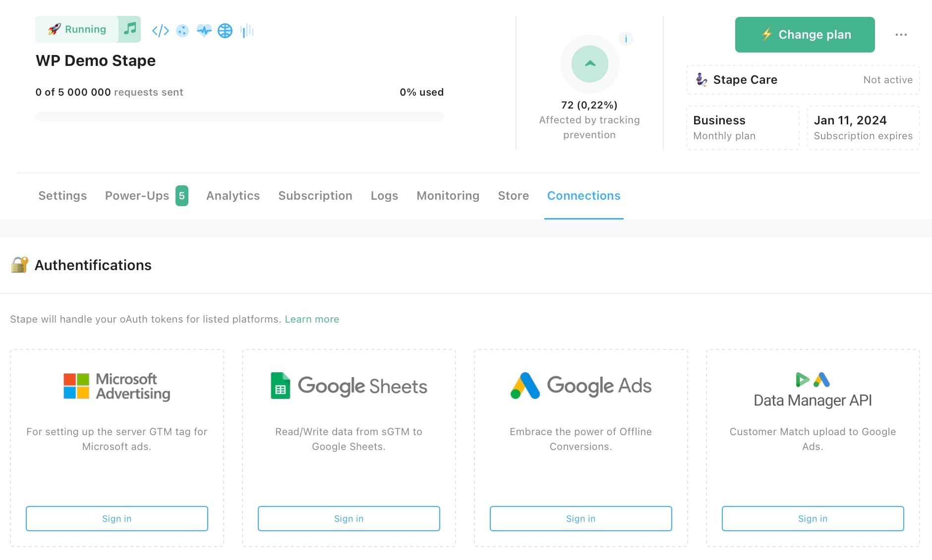Click the Authentifications heading
Viewport: 932px width, 560px height.
click(x=93, y=265)
